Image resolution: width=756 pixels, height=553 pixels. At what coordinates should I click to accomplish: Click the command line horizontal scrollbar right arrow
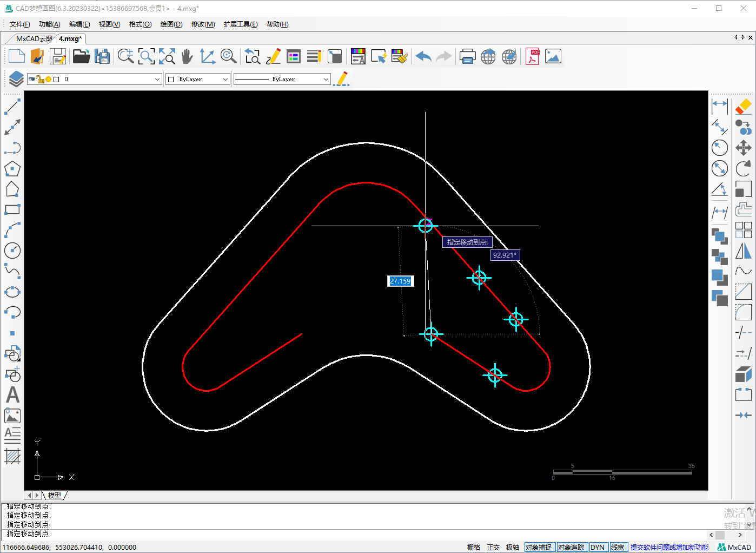(740, 535)
